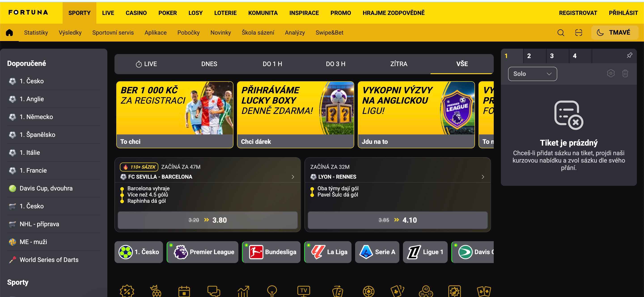Click the REGISTROVAT button
Viewport: 644px width, 297px height.
(x=578, y=13)
